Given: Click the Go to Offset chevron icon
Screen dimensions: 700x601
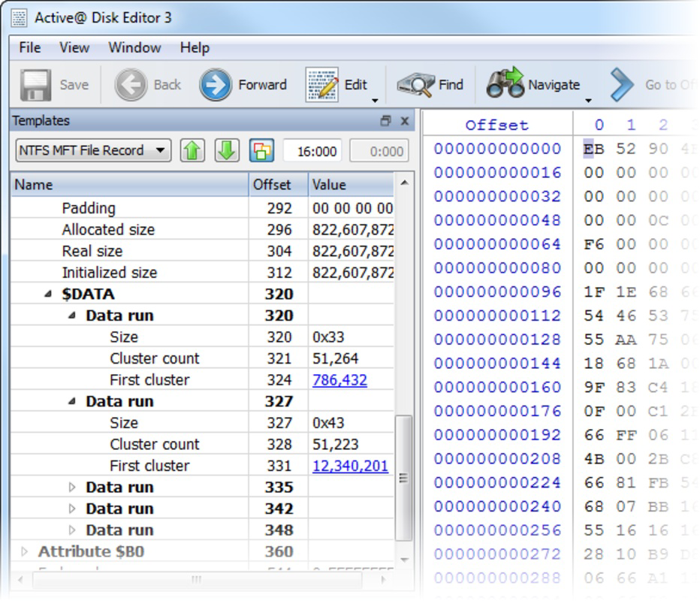Looking at the screenshot, I should (x=622, y=85).
